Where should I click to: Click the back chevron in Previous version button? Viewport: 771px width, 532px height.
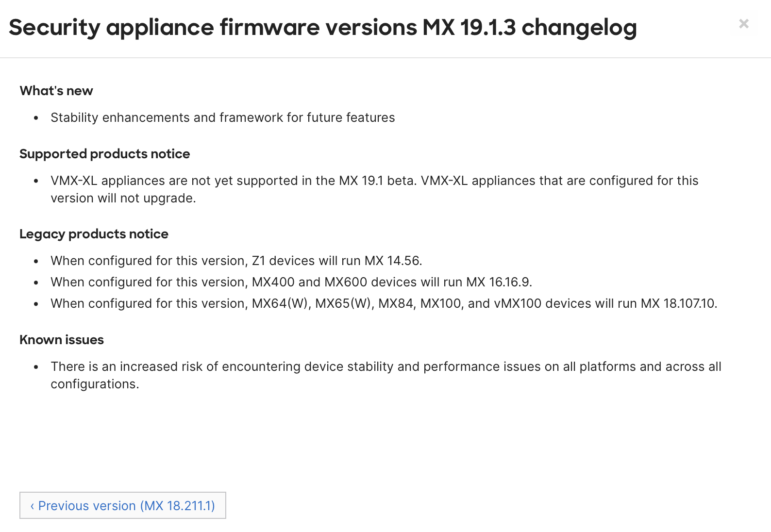pyautogui.click(x=33, y=506)
